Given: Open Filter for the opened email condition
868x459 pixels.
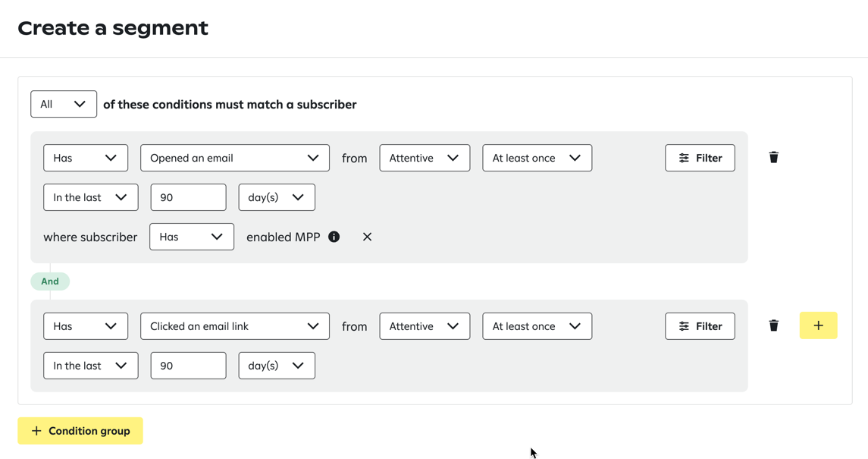Looking at the screenshot, I should [x=699, y=157].
